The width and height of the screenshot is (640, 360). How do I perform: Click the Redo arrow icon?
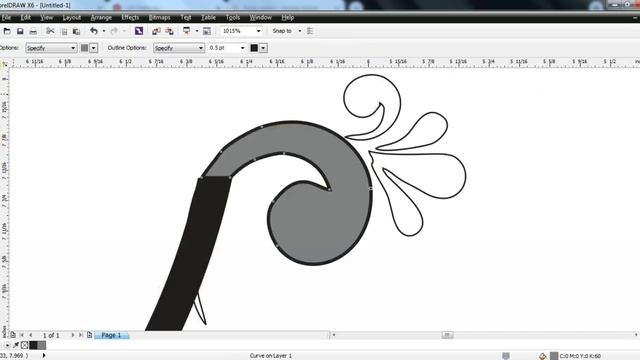point(114,31)
